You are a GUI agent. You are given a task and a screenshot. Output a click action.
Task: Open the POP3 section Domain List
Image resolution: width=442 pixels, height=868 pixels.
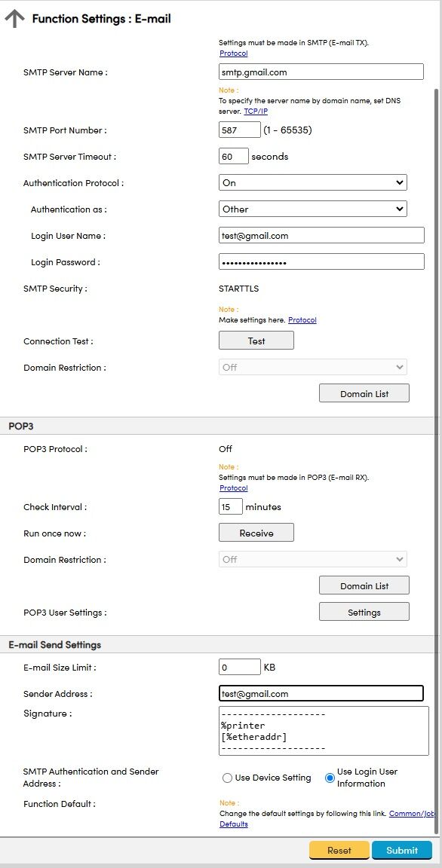364,585
